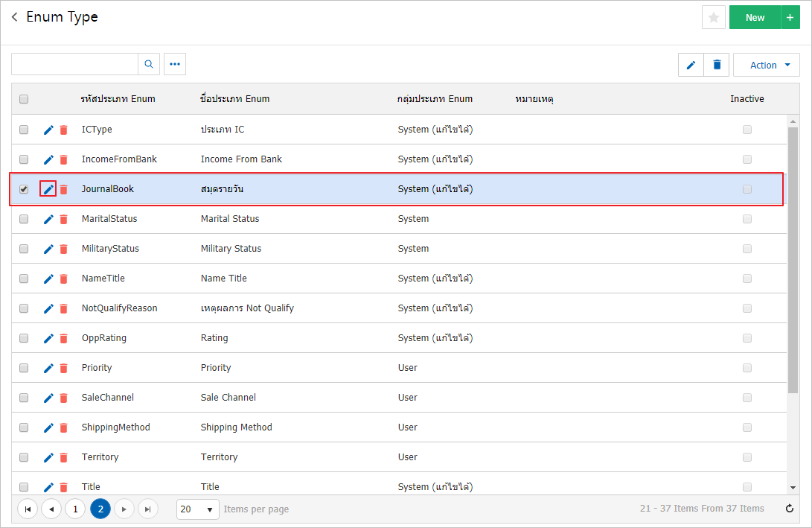The height and width of the screenshot is (528, 812).
Task: Delete the ICType row with trash icon
Action: pos(64,130)
